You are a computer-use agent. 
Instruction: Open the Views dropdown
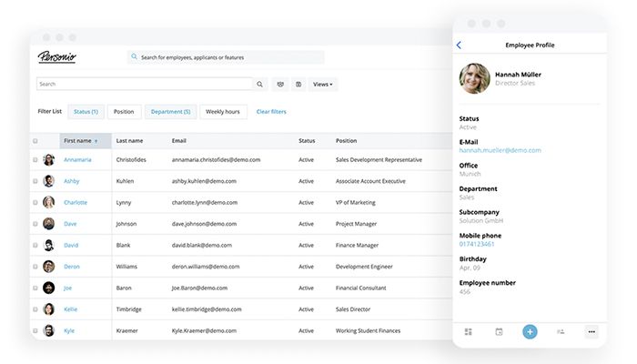322,84
